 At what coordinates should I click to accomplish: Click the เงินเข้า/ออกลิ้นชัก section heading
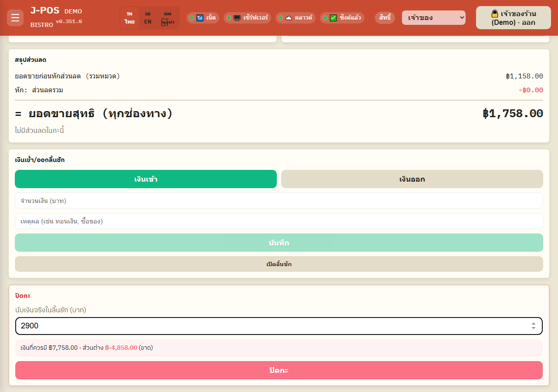point(40,160)
